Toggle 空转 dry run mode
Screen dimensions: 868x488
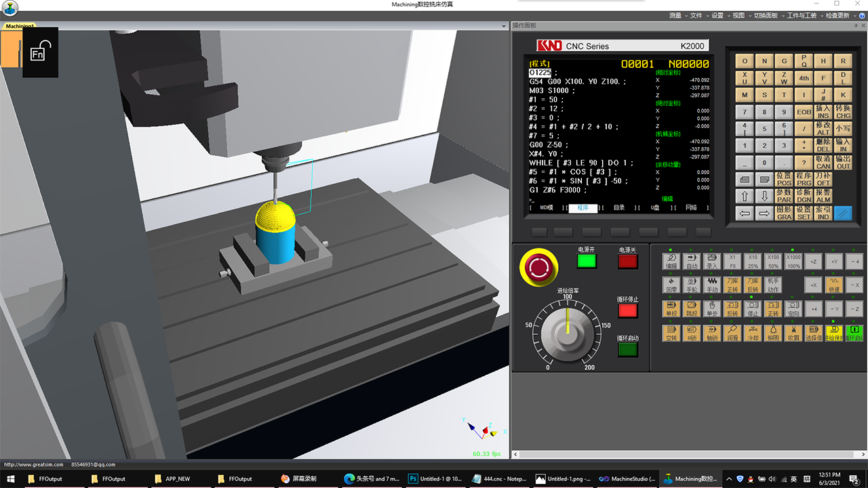click(671, 333)
